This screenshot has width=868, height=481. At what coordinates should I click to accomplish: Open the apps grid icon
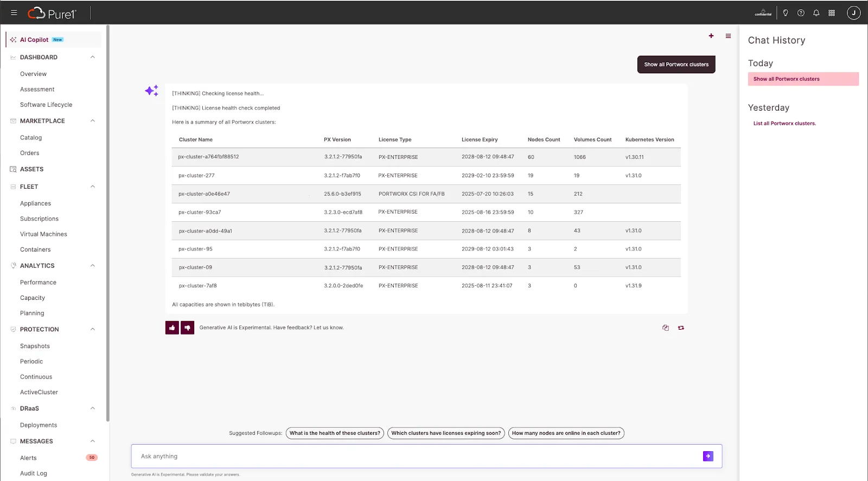(x=832, y=13)
